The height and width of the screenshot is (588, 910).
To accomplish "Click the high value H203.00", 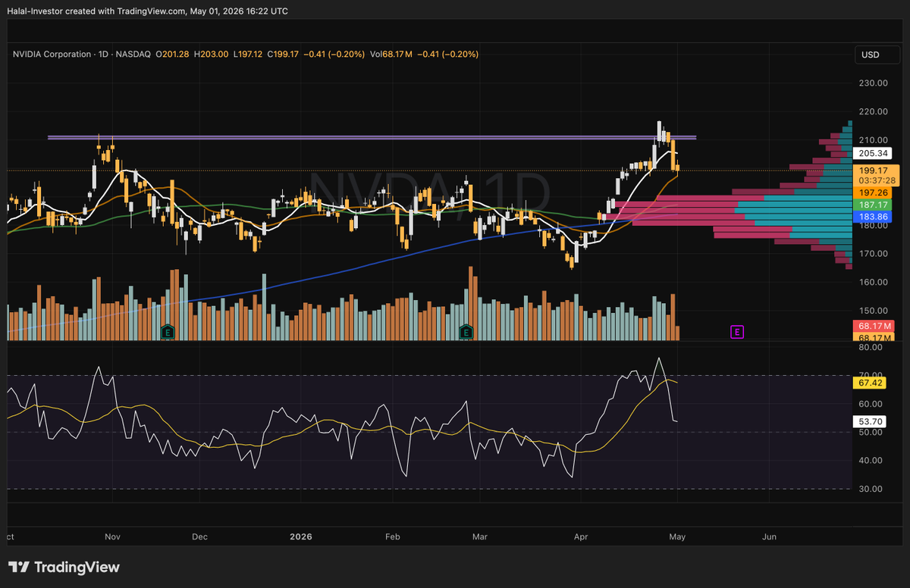I will pyautogui.click(x=212, y=55).
